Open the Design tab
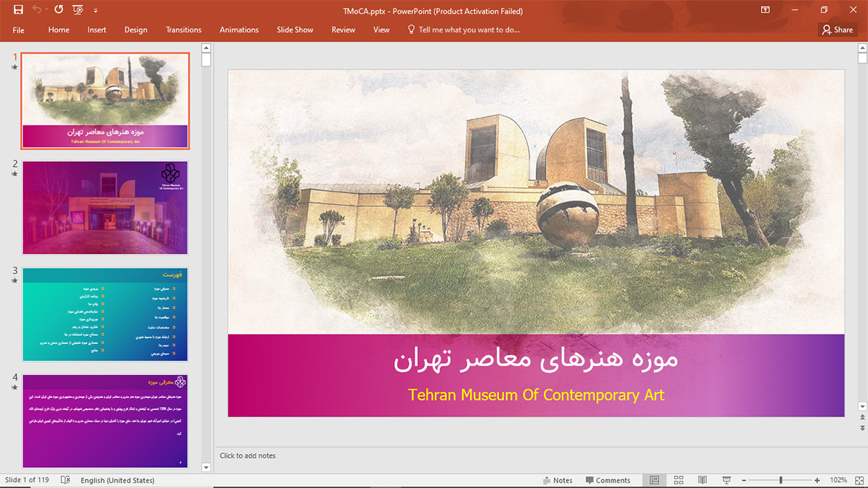The width and height of the screenshot is (868, 488). (136, 30)
